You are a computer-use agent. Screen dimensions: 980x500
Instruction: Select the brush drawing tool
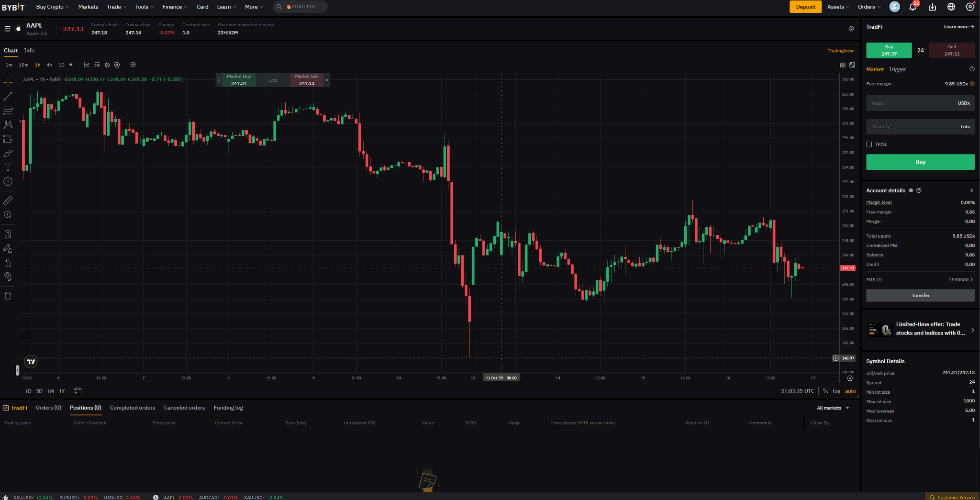(x=8, y=153)
